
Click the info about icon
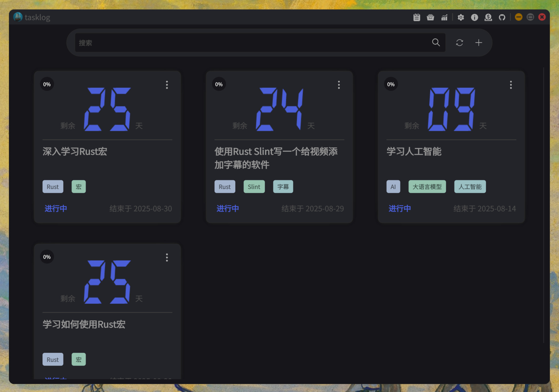pos(474,17)
